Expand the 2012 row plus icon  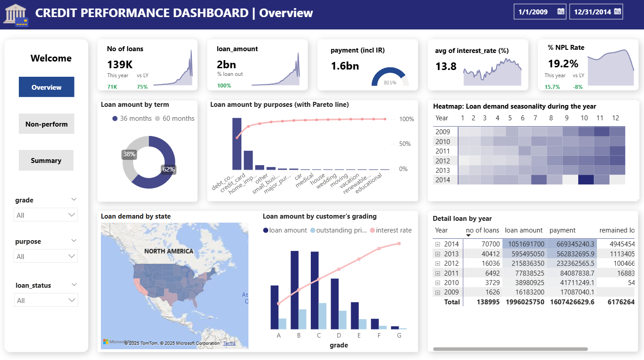[x=438, y=263]
